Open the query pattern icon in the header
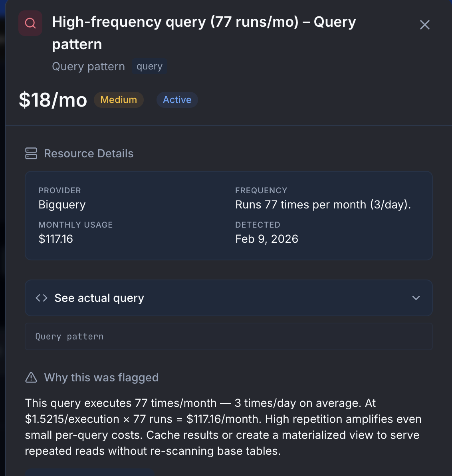 (x=30, y=23)
